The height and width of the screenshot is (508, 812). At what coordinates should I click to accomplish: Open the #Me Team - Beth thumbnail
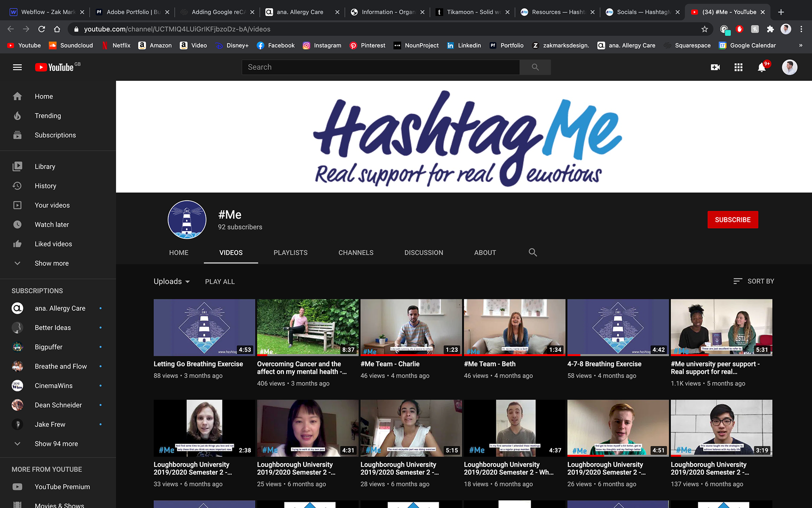pos(515,328)
